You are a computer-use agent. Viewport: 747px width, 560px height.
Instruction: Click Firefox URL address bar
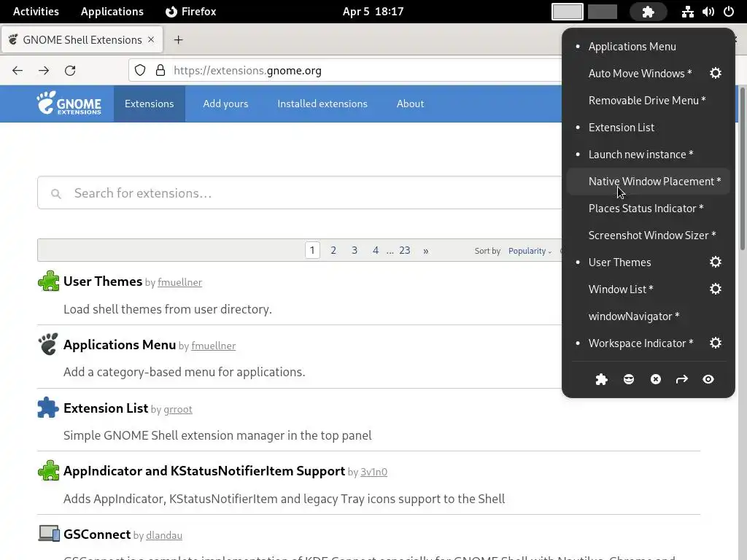[345, 71]
